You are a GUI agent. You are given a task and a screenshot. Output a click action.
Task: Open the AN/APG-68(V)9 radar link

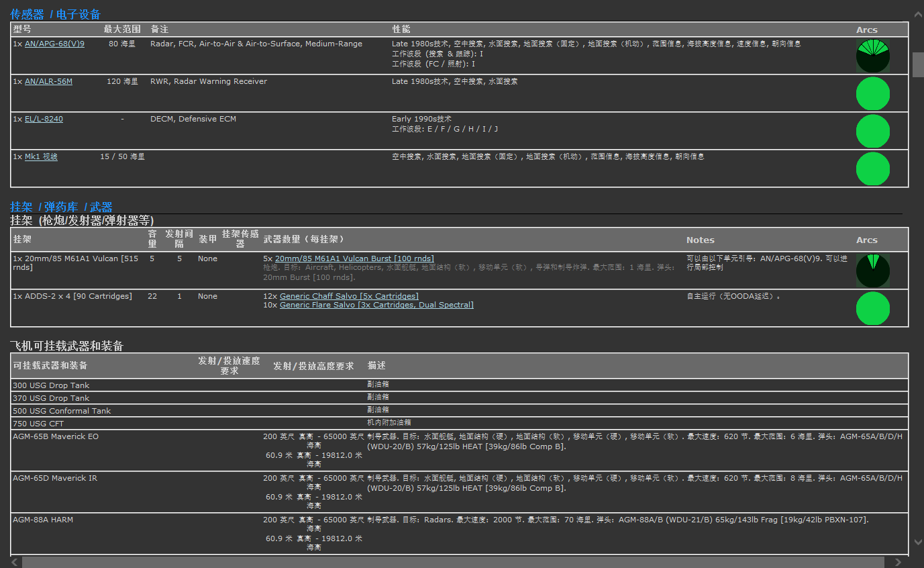point(54,44)
